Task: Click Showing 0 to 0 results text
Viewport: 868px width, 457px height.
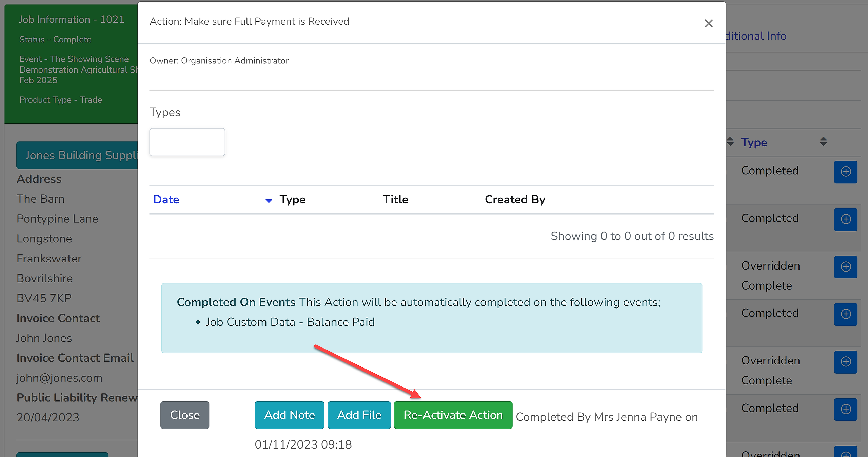Action: (632, 236)
